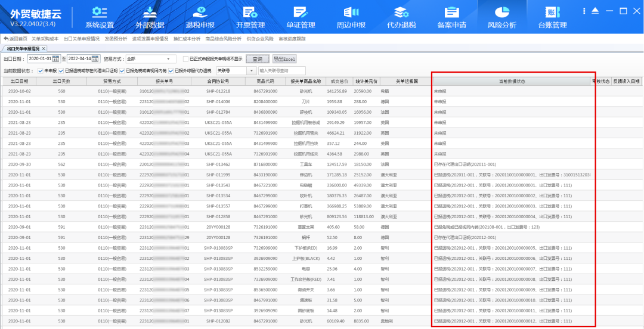Screen dimensions: 644x329
Task: Expand the 贸易方式 dropdown showing 全部
Action: point(168,59)
